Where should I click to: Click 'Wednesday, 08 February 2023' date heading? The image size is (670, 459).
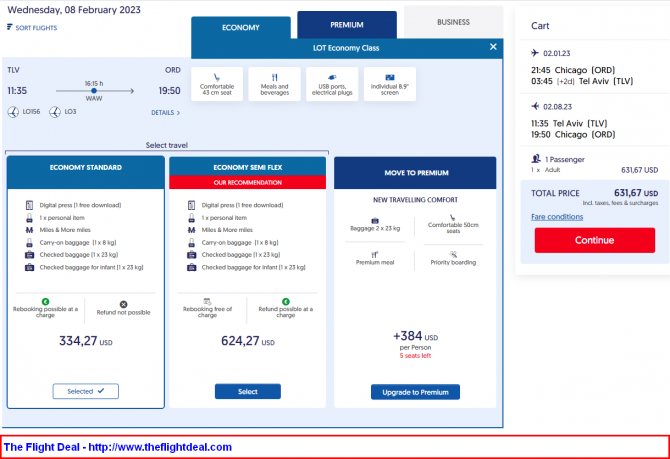pyautogui.click(x=74, y=10)
